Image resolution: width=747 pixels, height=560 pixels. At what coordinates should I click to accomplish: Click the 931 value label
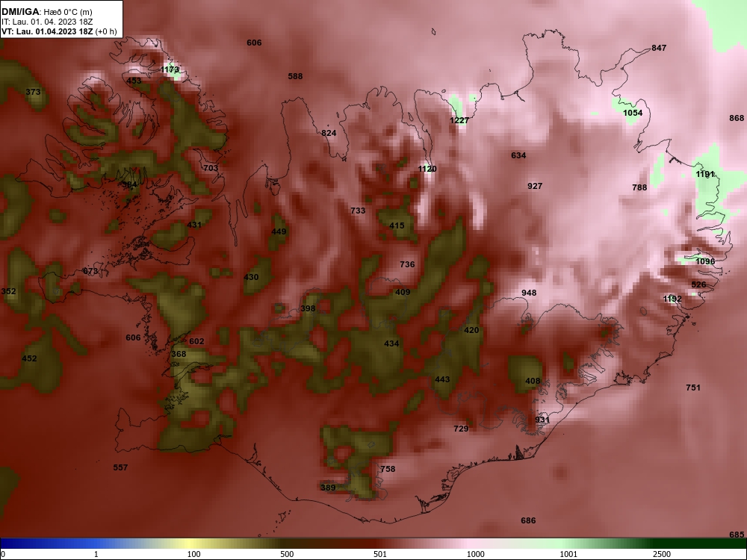[542, 420]
